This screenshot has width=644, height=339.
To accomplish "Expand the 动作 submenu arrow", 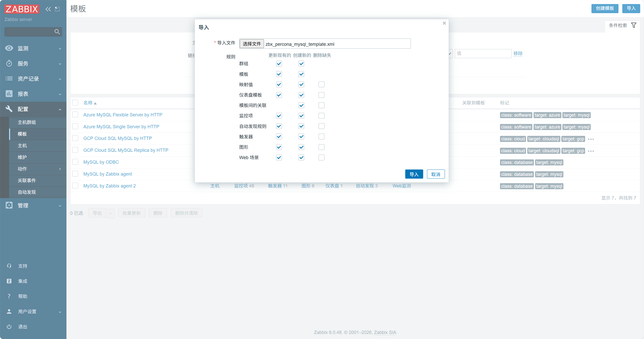I will pyautogui.click(x=60, y=169).
